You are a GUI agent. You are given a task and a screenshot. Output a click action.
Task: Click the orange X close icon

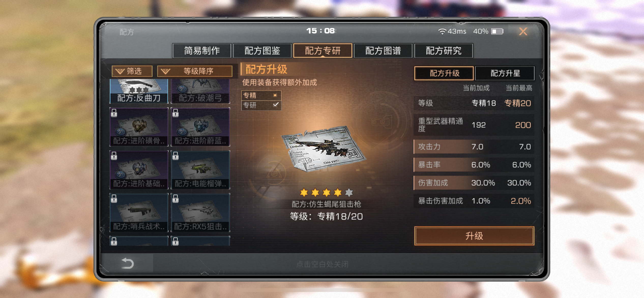click(523, 32)
